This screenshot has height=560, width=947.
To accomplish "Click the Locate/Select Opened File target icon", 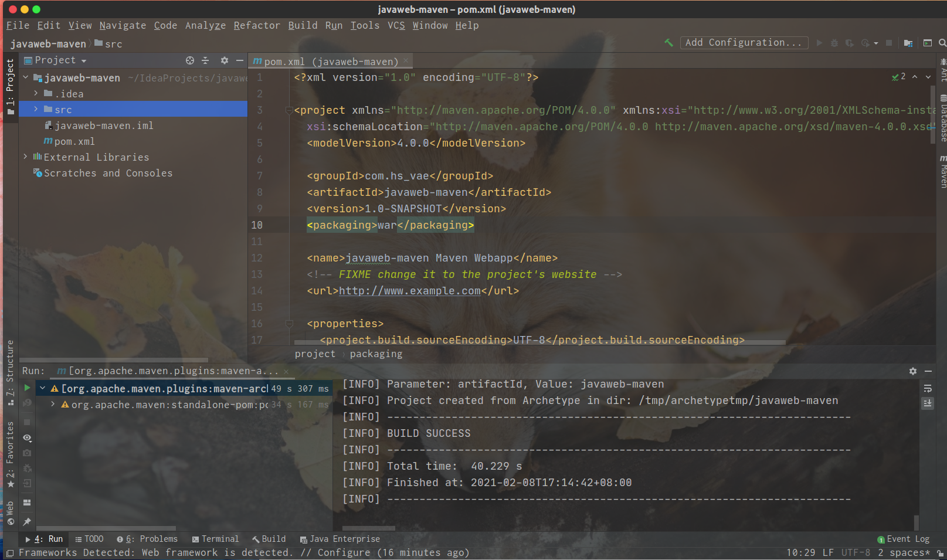I will (x=190, y=60).
